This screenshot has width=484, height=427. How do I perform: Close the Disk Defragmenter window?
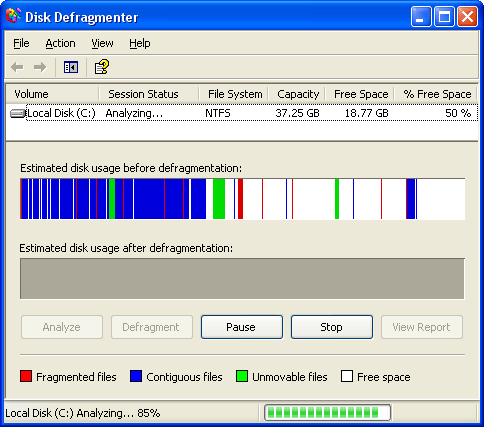point(467,16)
